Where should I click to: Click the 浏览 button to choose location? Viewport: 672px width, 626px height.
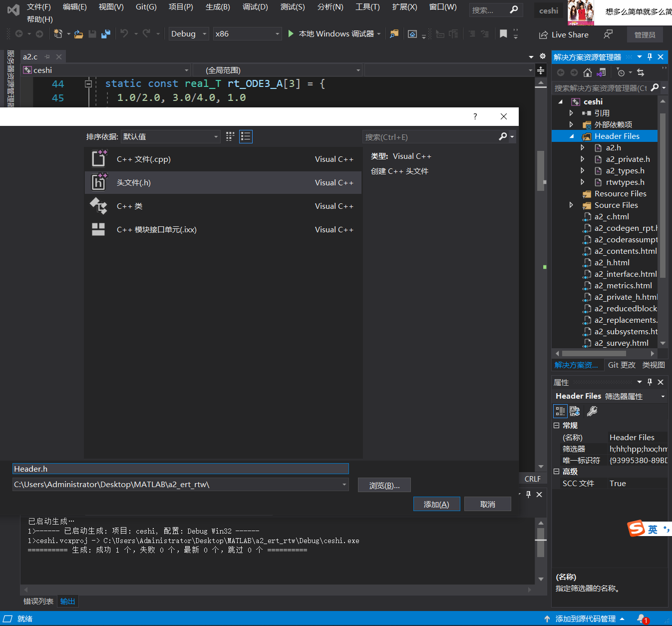coord(384,485)
